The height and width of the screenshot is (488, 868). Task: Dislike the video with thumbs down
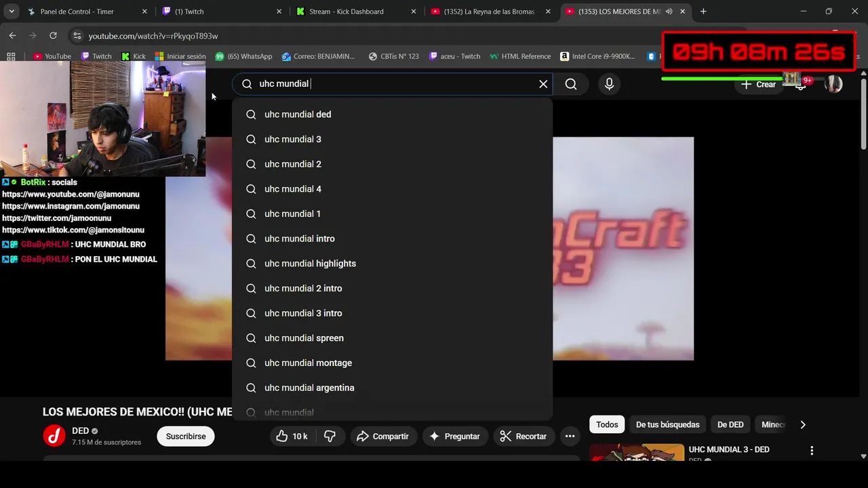coord(330,436)
